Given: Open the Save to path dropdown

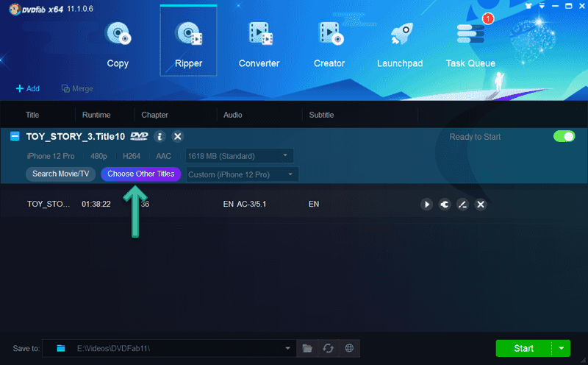Looking at the screenshot, I should 287,349.
